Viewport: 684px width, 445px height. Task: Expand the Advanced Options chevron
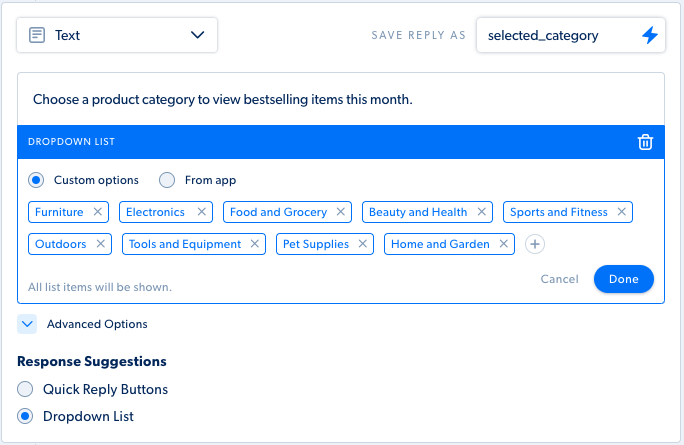(x=27, y=324)
